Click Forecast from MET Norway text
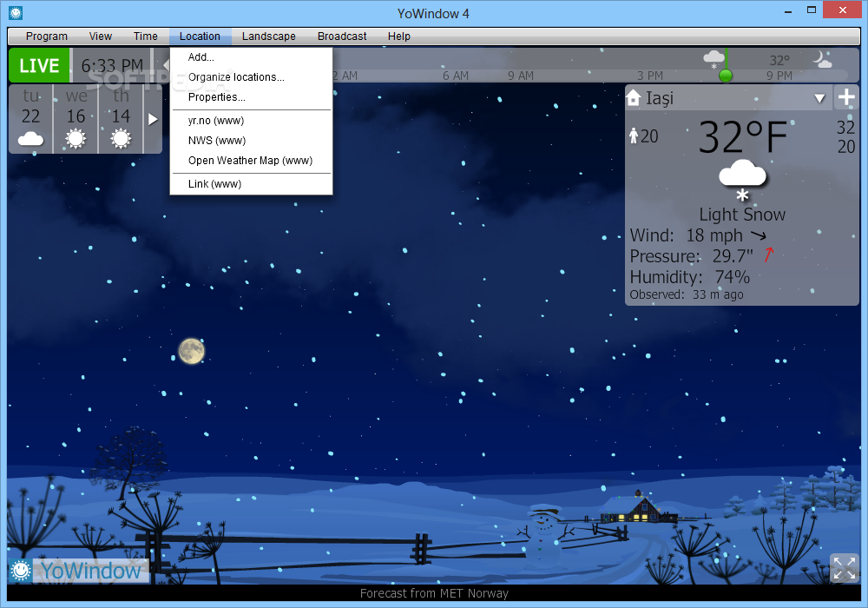Viewport: 868px width, 608px height. tap(434, 593)
